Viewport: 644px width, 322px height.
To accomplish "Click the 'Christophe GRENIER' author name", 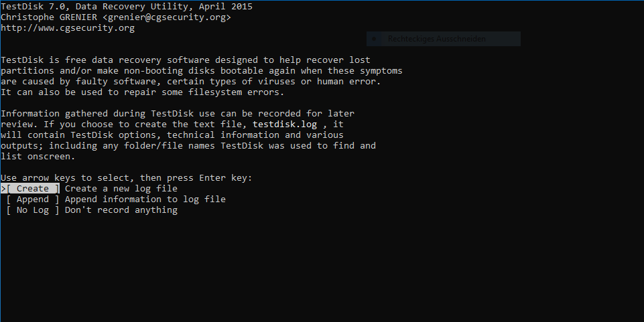I will [x=49, y=17].
